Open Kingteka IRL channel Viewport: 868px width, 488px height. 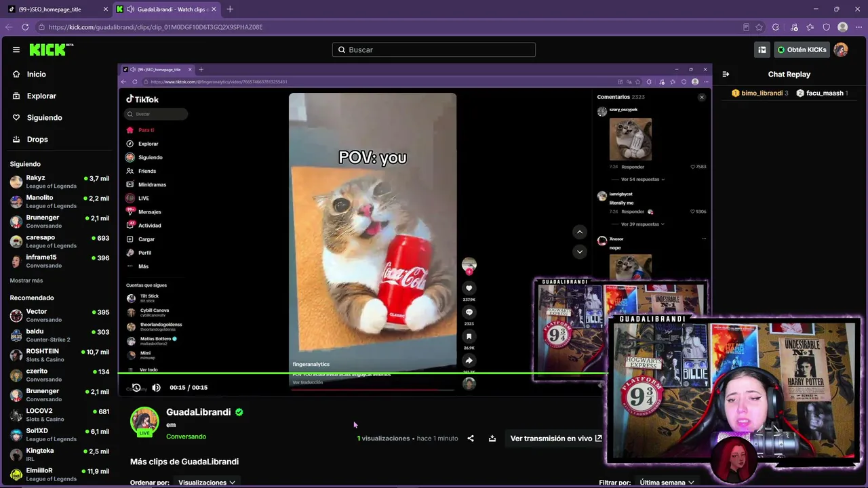point(60,454)
